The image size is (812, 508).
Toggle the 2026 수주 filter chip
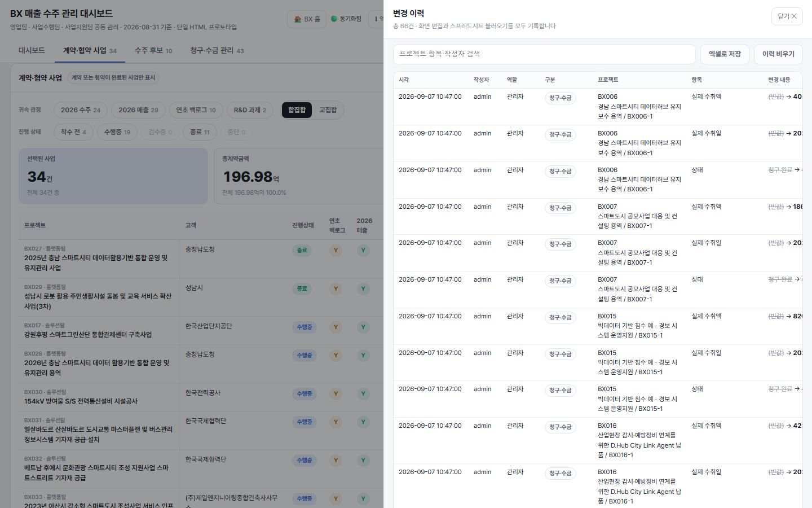(81, 110)
